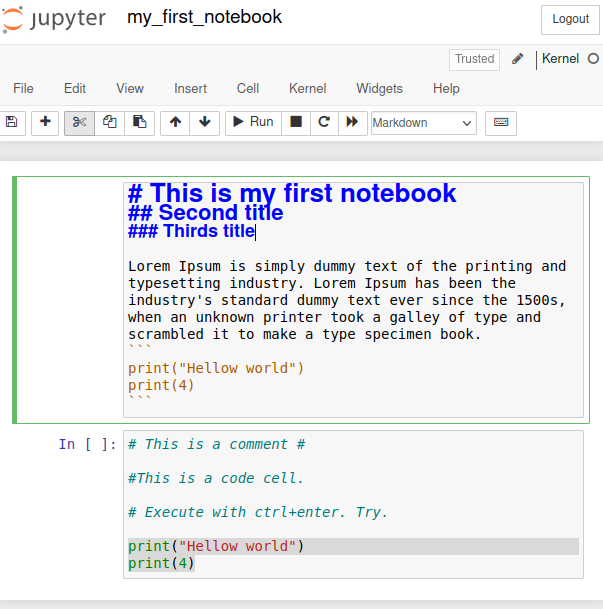603x609 pixels.
Task: Rename notebook by clicking my_first_notebook title
Action: [204, 18]
